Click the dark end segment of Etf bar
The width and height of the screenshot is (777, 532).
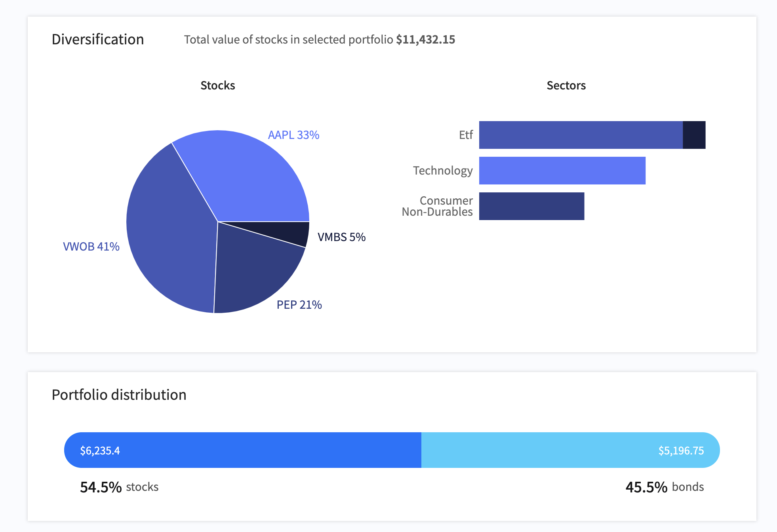(x=694, y=135)
